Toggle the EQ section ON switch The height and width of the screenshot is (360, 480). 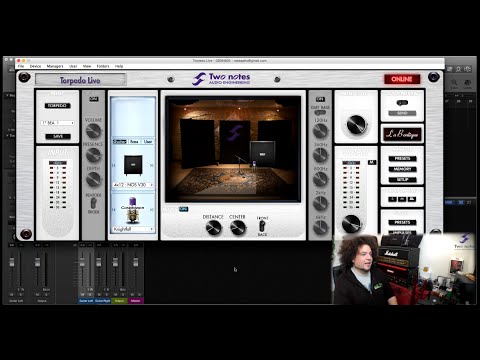point(320,99)
